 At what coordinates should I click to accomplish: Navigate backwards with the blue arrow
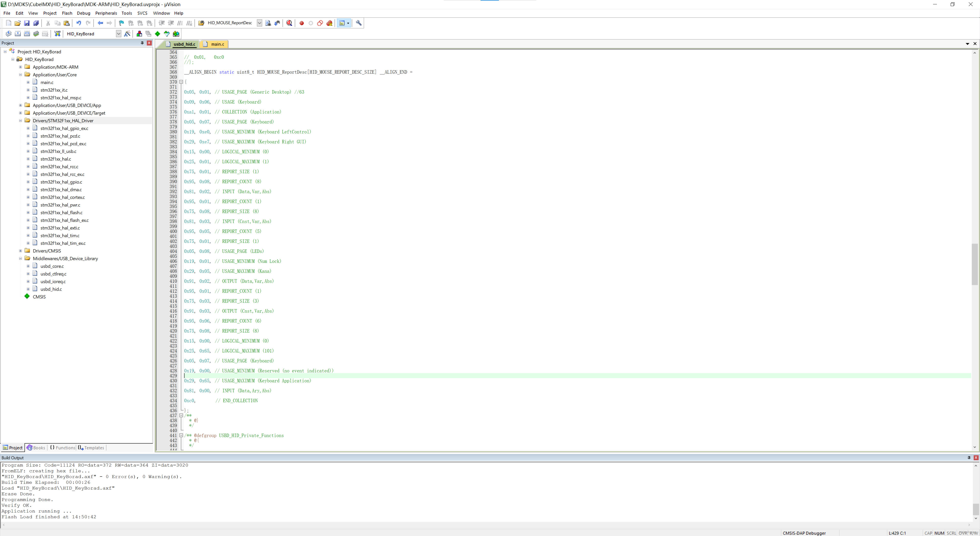tap(101, 23)
